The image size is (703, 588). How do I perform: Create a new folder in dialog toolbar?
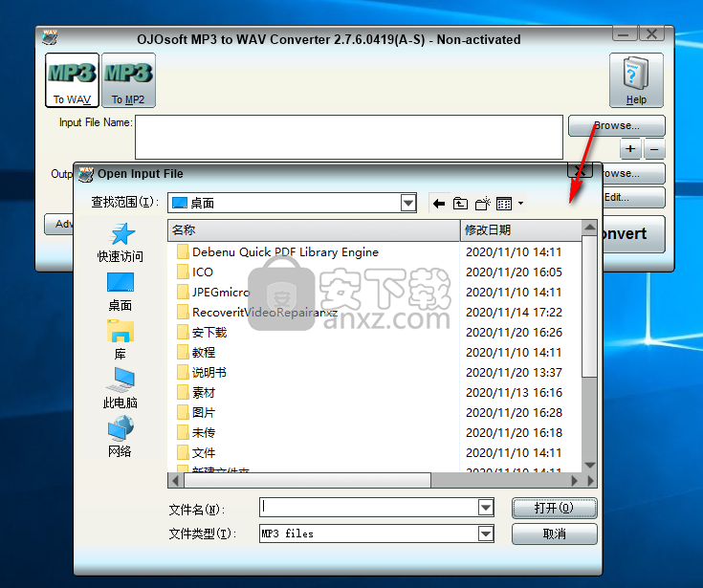pos(482,204)
